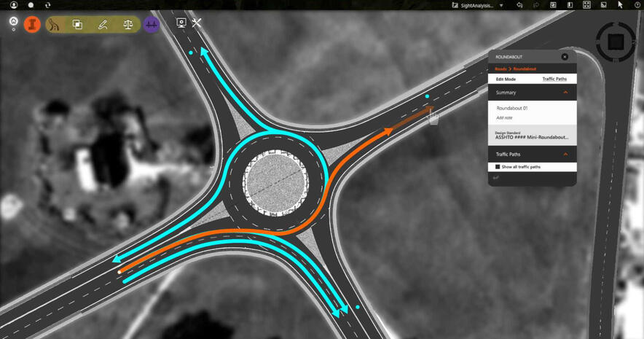Click the home icon at top left
Image resolution: width=644 pixels, height=339 pixels.
[x=14, y=21]
